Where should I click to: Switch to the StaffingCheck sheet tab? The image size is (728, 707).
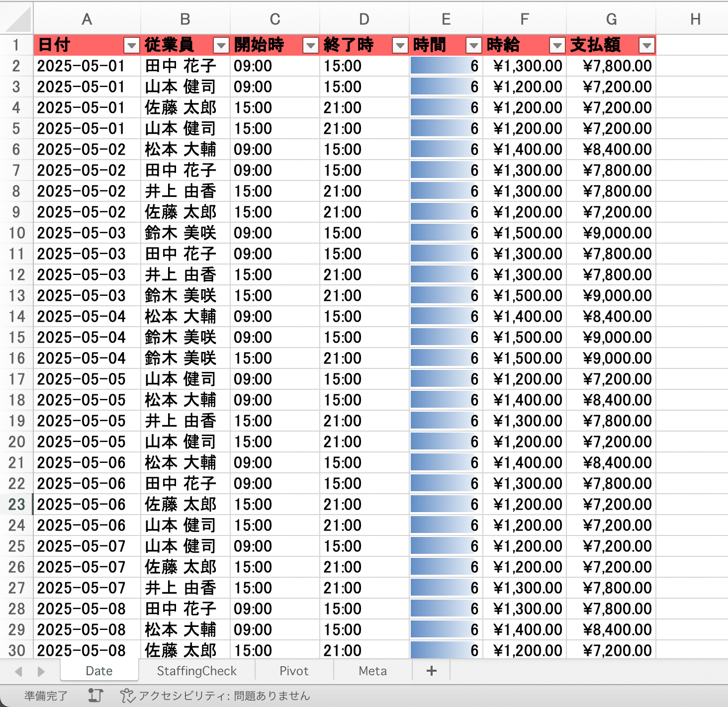[196, 670]
